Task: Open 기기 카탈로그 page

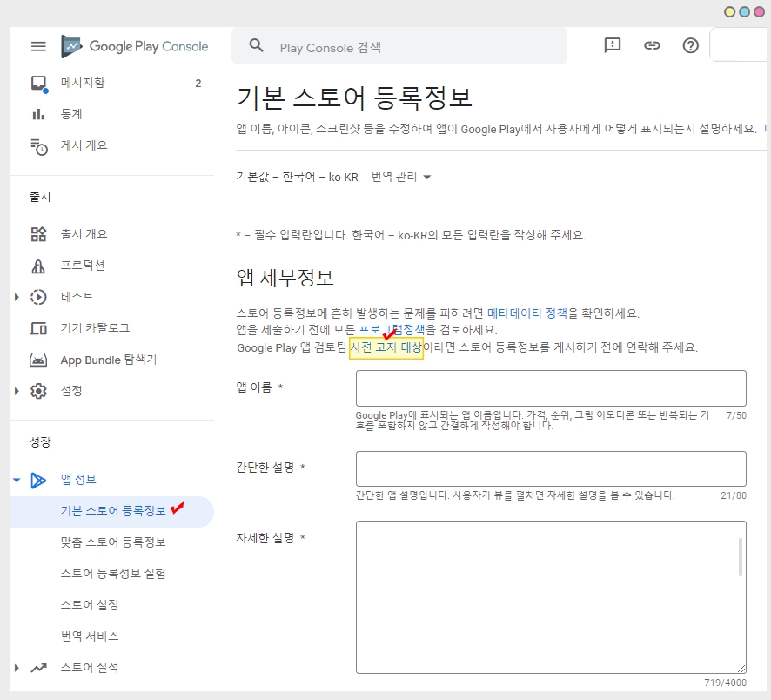Action: (x=95, y=328)
